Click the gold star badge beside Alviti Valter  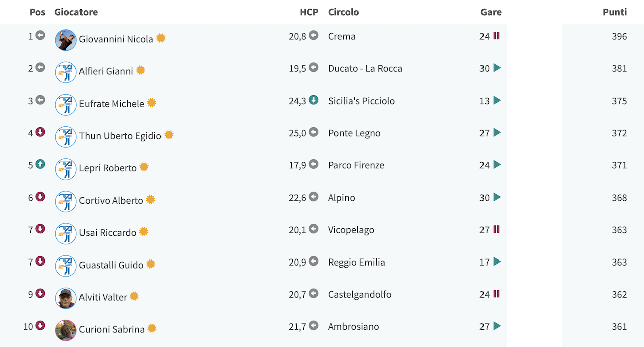pos(134,296)
